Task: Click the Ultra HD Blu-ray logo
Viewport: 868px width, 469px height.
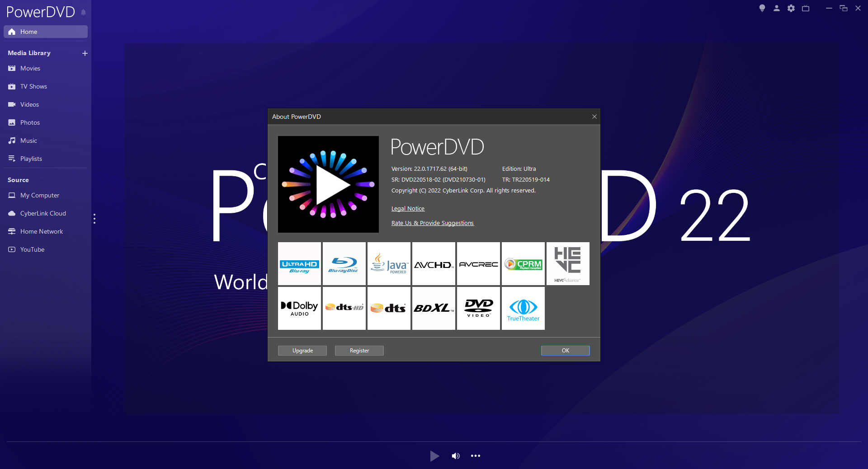Action: [299, 264]
